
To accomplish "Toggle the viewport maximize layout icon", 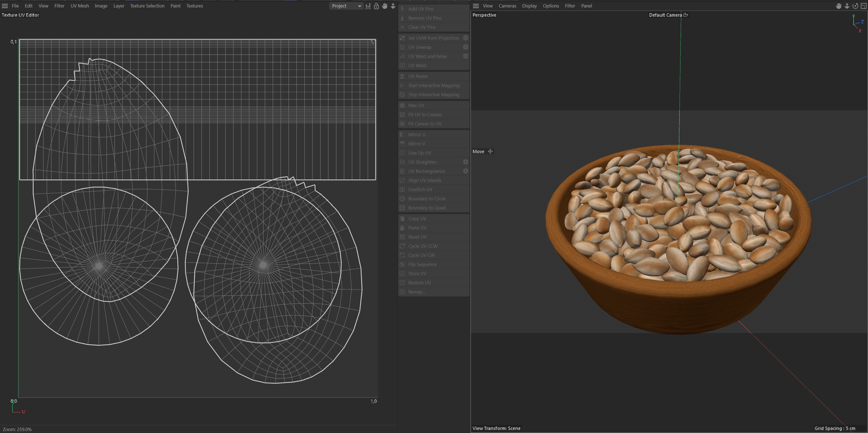I will pos(864,6).
